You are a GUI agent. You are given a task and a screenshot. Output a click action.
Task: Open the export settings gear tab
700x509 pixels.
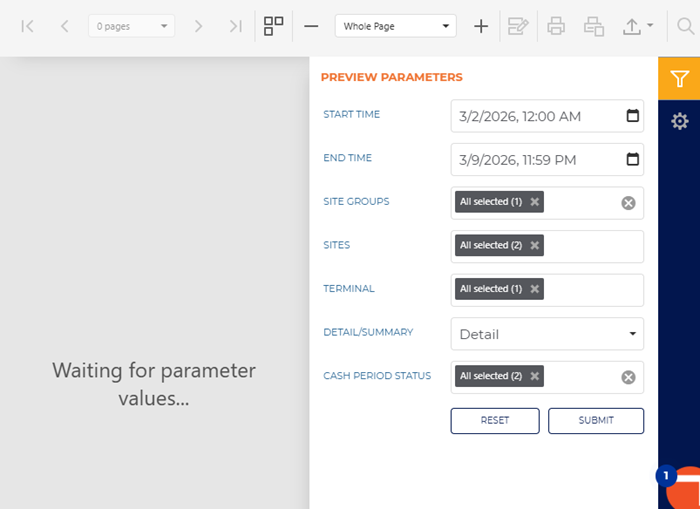pyautogui.click(x=679, y=121)
